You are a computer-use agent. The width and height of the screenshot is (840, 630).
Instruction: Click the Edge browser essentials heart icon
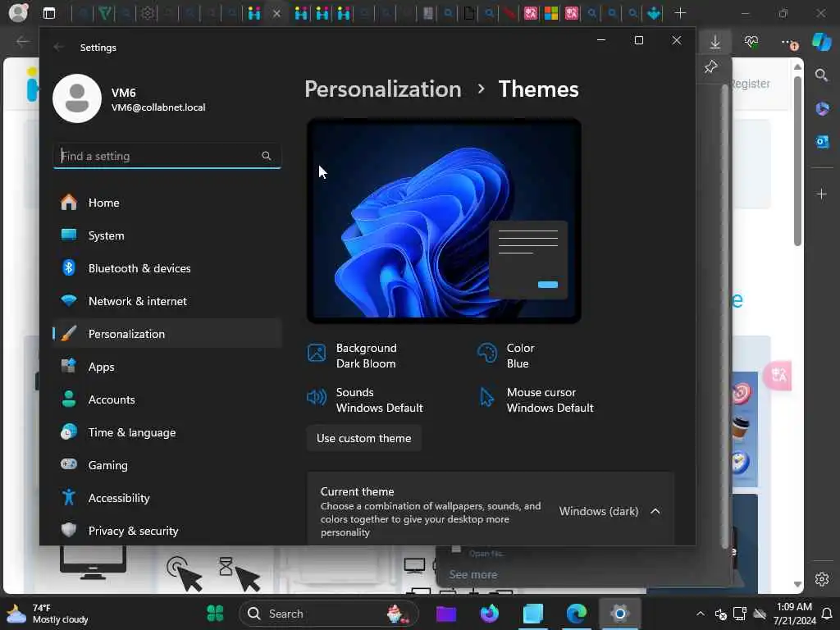(x=751, y=42)
